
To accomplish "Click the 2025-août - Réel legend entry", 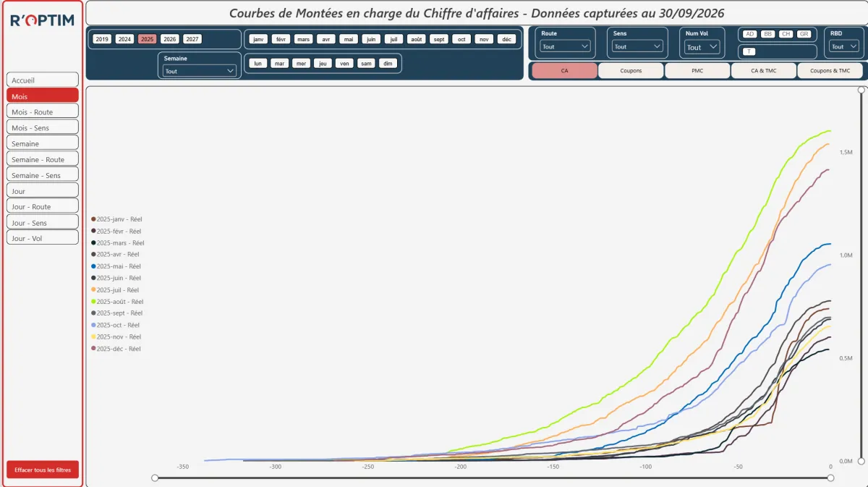I will 117,301.
